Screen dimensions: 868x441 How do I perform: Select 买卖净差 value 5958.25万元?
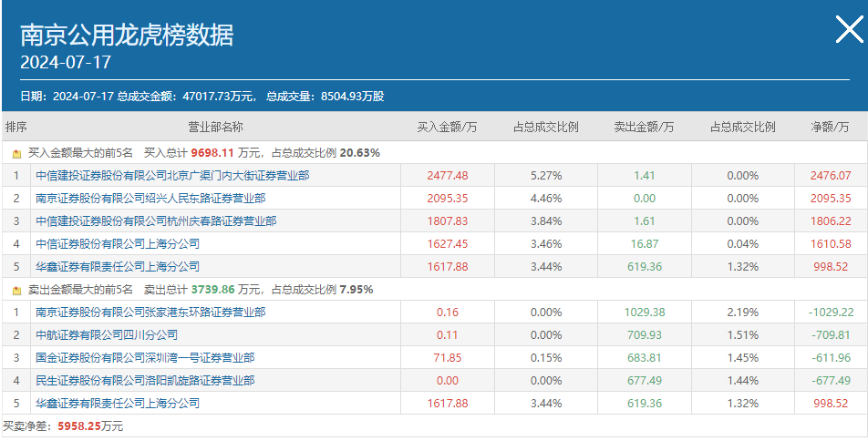[90, 426]
